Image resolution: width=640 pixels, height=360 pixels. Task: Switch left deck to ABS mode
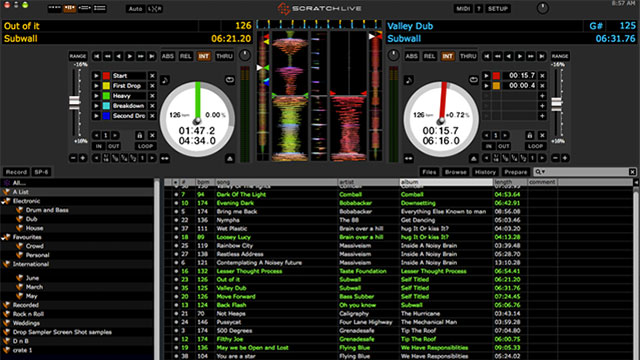point(168,56)
